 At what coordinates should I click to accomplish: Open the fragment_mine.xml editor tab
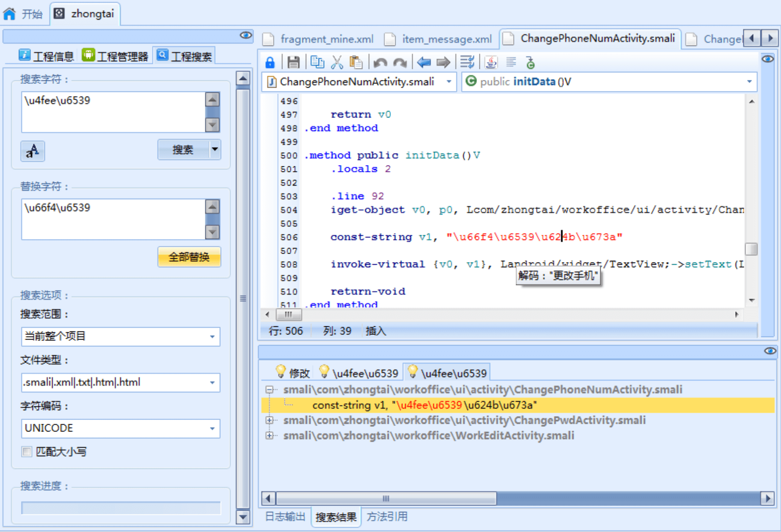[319, 39]
